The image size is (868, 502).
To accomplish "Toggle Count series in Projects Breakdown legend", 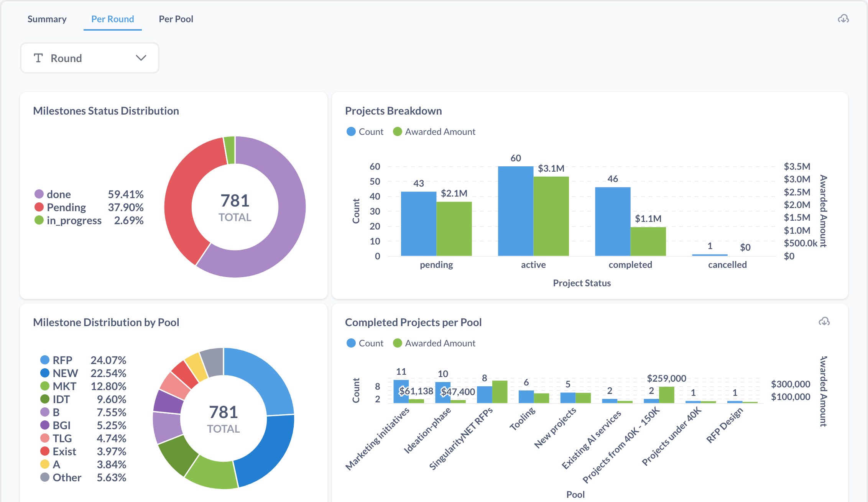I will [365, 131].
